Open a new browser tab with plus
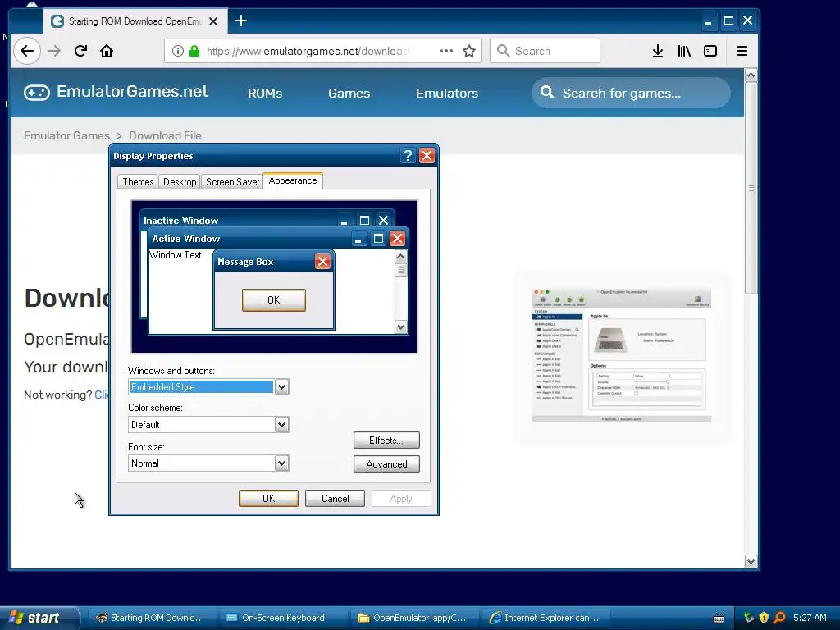840x630 pixels. tap(241, 21)
